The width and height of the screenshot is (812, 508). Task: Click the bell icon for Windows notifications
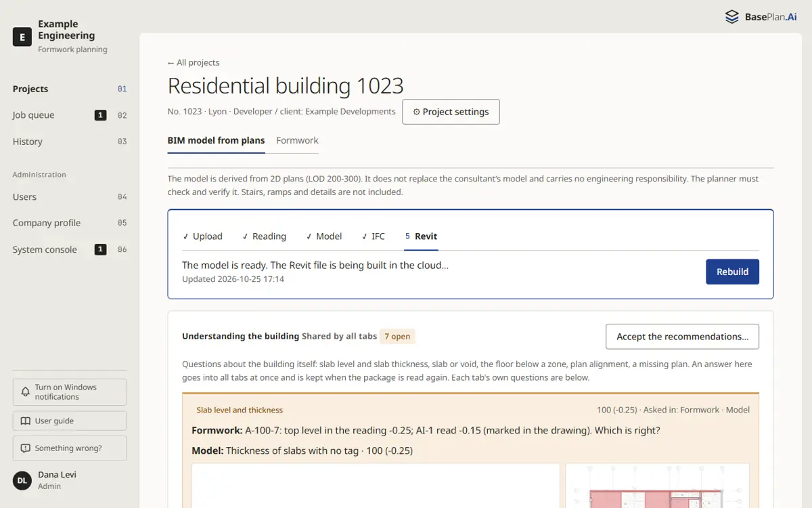pyautogui.click(x=26, y=391)
